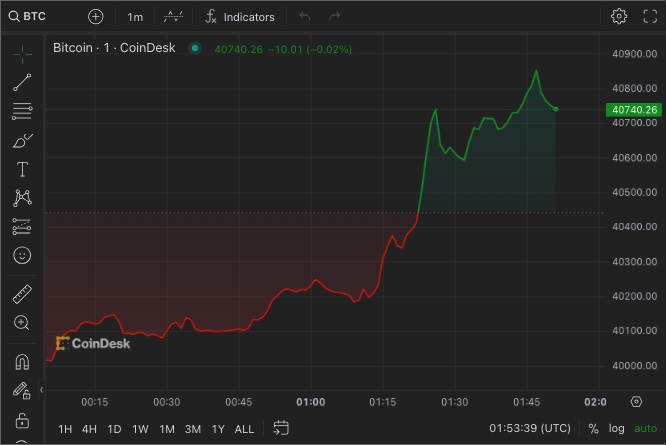666x445 pixels.
Task: Select the XABCD pattern tool
Action: 22,198
